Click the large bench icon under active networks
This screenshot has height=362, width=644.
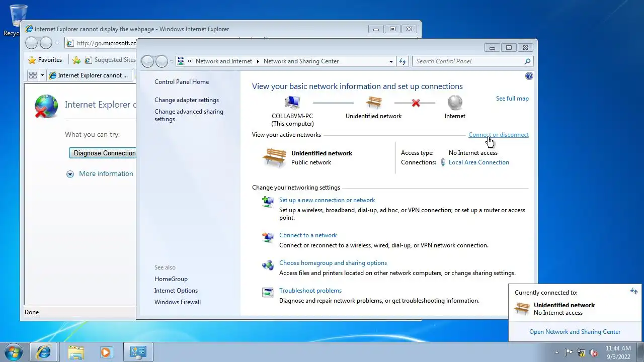click(274, 157)
